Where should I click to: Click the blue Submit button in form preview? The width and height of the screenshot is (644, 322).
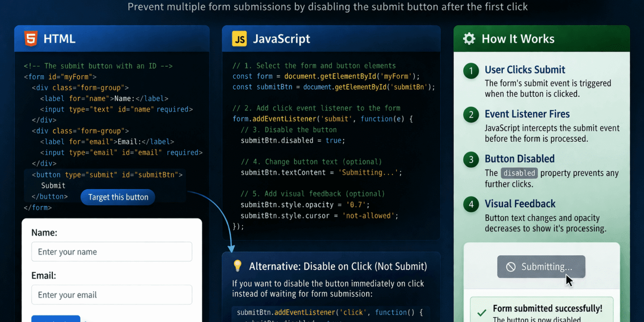point(55,319)
